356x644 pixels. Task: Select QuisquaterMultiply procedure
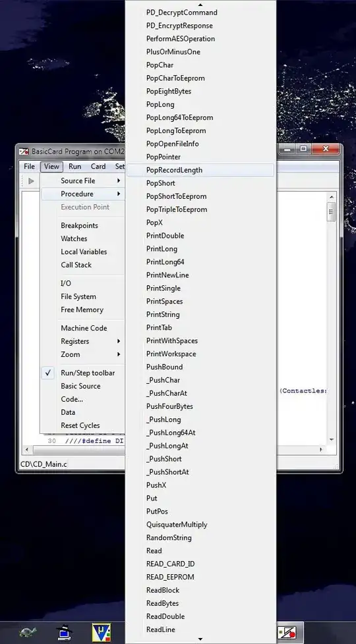(200, 525)
